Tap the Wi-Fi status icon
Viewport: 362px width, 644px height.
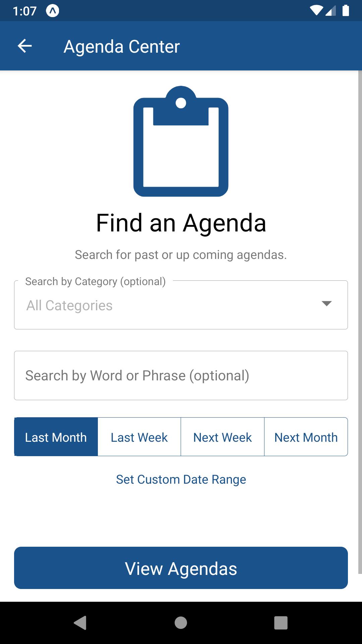(x=316, y=11)
